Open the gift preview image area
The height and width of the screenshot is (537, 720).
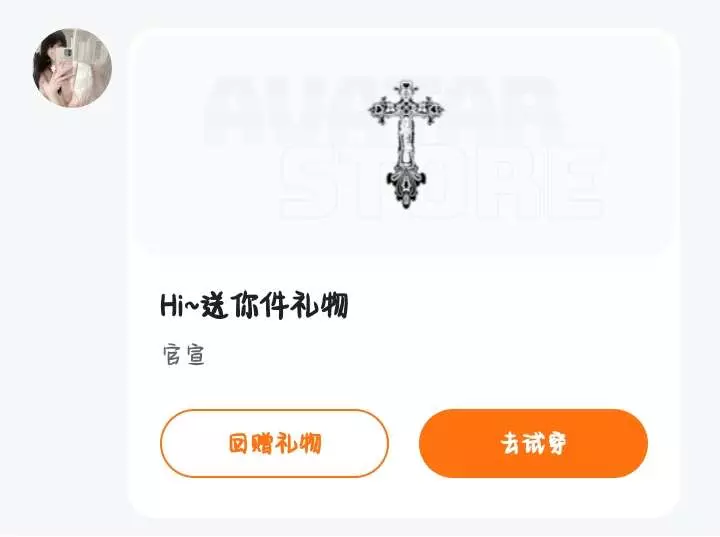point(401,143)
